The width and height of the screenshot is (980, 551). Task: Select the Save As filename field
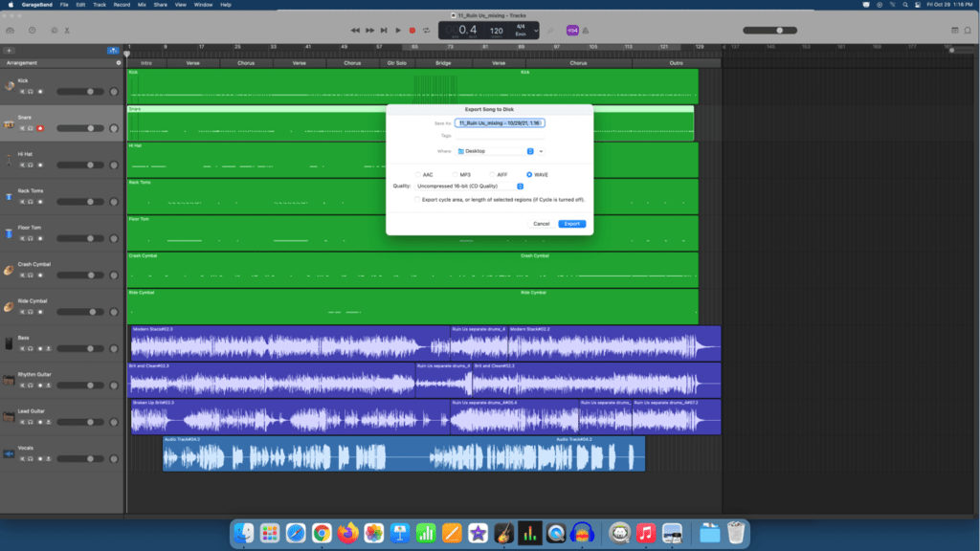coord(500,122)
